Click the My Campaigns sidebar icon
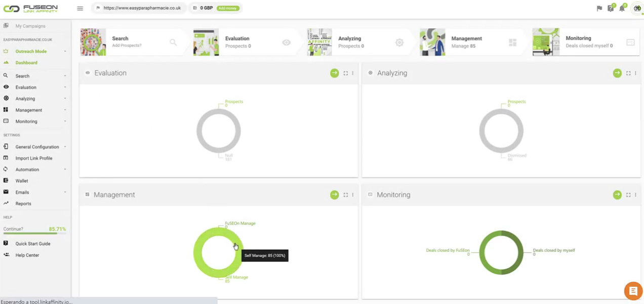This screenshot has height=304, width=644. click(6, 26)
